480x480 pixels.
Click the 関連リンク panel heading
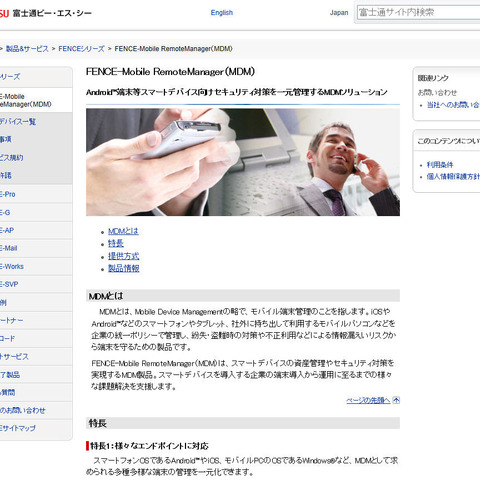(x=433, y=78)
